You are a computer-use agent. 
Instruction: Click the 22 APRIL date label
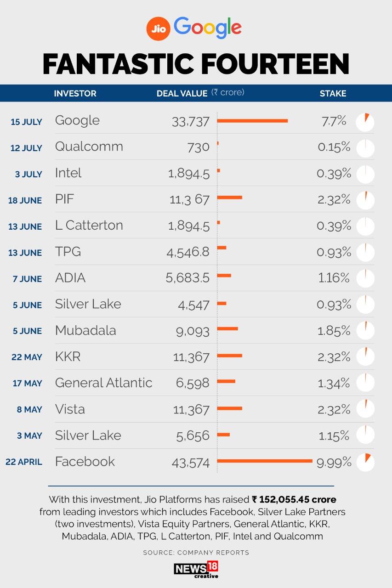[24, 462]
